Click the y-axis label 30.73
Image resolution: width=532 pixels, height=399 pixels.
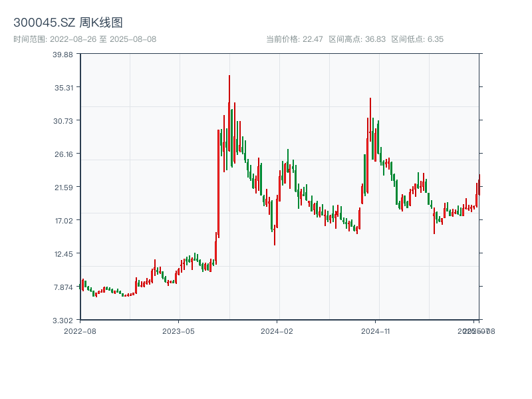[x=63, y=121]
